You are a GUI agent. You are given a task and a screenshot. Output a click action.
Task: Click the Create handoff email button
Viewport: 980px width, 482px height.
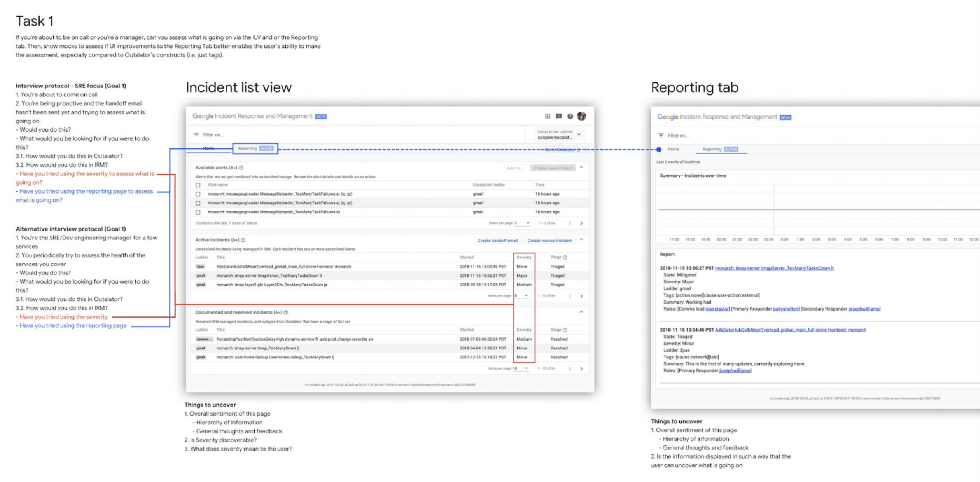point(497,241)
